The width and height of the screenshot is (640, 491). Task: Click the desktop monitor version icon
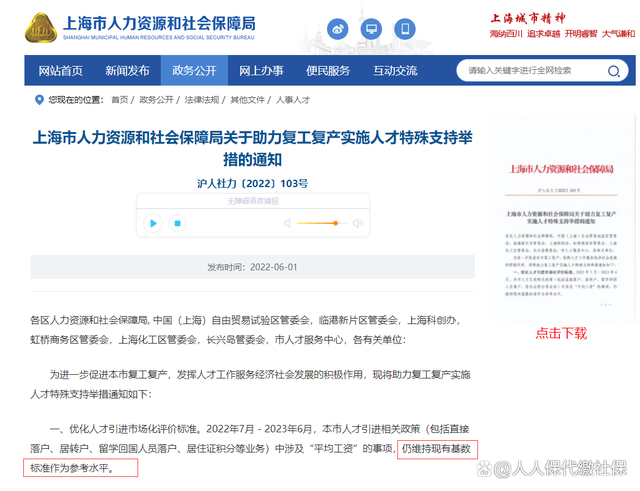[x=371, y=29]
